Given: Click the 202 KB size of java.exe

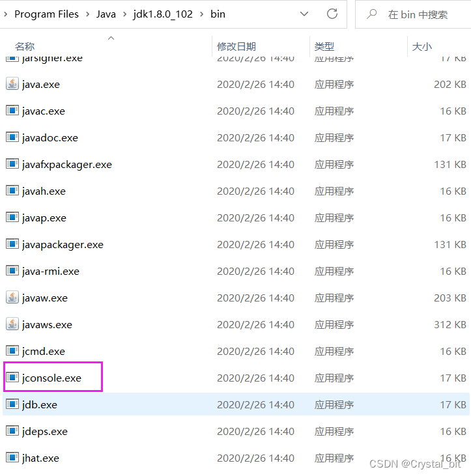Looking at the screenshot, I should pyautogui.click(x=450, y=85).
